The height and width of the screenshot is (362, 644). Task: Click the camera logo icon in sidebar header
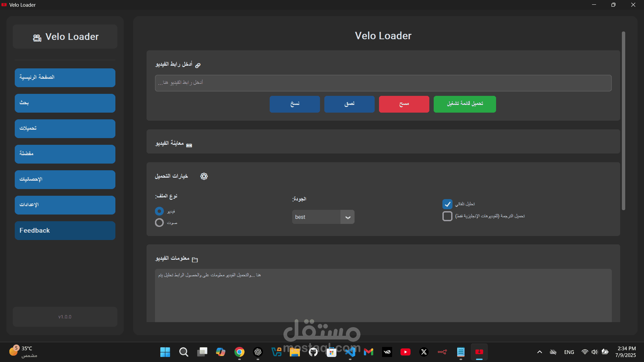[x=37, y=38]
